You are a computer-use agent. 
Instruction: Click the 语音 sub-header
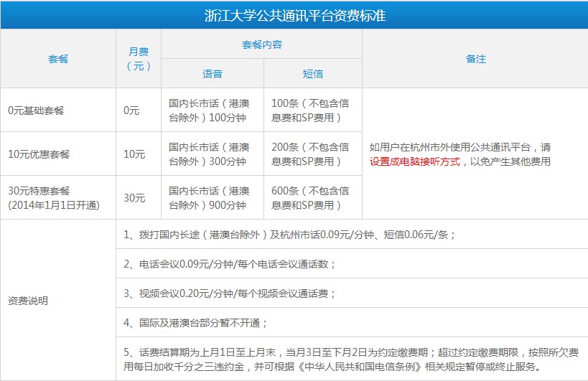(213, 74)
